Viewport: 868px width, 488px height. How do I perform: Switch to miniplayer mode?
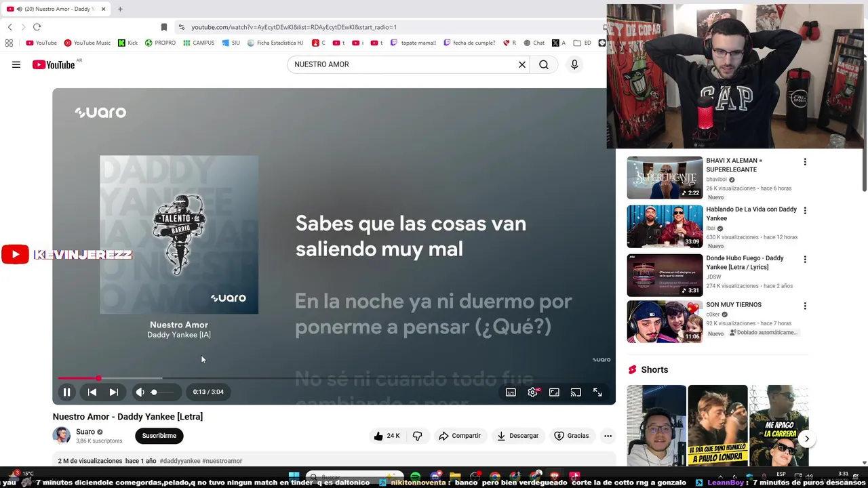[554, 392]
